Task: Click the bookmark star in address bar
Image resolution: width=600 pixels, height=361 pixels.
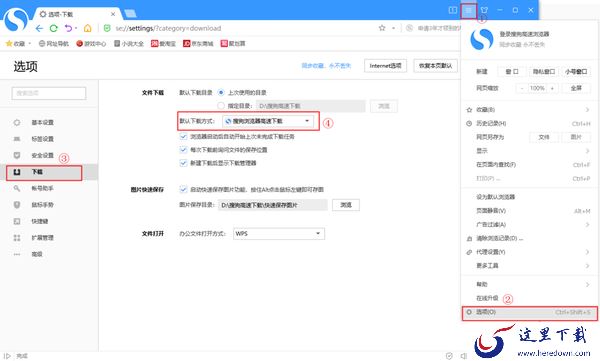Action: (x=382, y=28)
